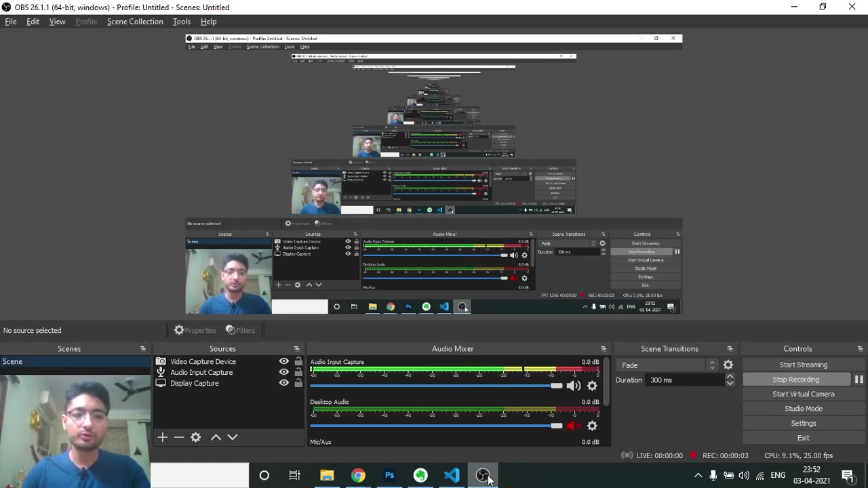Image resolution: width=868 pixels, height=488 pixels.
Task: Open the Scene Collection menu
Action: [x=135, y=22]
